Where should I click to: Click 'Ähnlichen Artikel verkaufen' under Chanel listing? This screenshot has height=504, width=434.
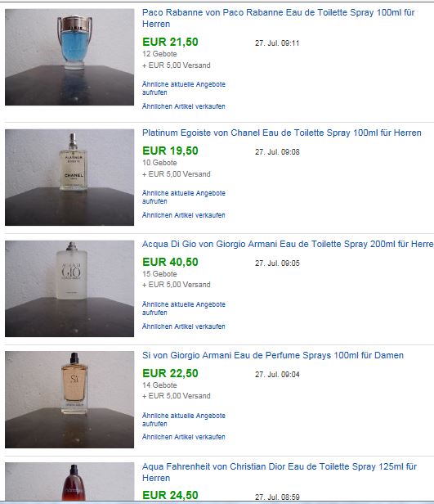point(184,215)
